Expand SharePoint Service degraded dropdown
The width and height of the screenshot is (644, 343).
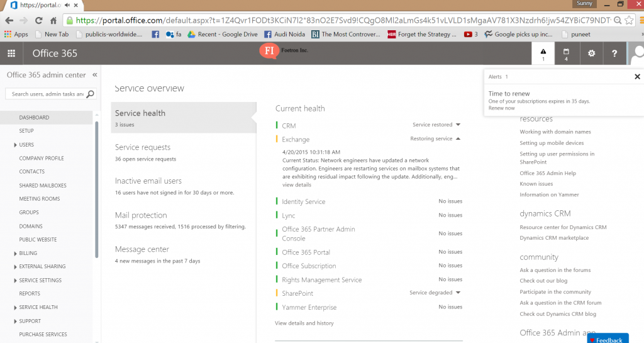click(x=458, y=293)
